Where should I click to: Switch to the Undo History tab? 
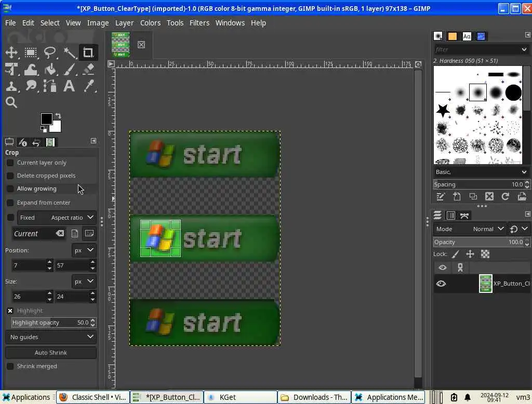pyautogui.click(x=36, y=142)
